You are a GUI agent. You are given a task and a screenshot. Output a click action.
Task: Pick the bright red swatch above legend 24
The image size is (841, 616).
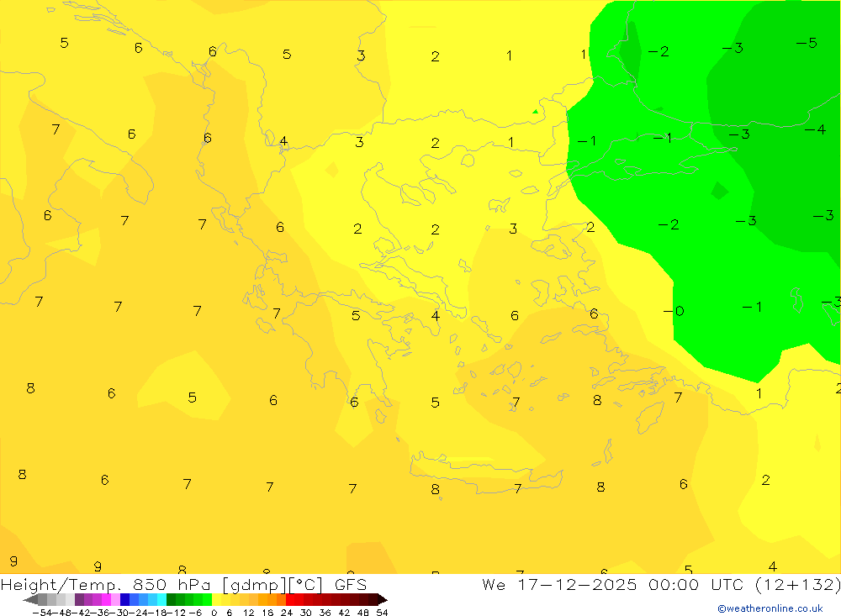[x=289, y=599]
